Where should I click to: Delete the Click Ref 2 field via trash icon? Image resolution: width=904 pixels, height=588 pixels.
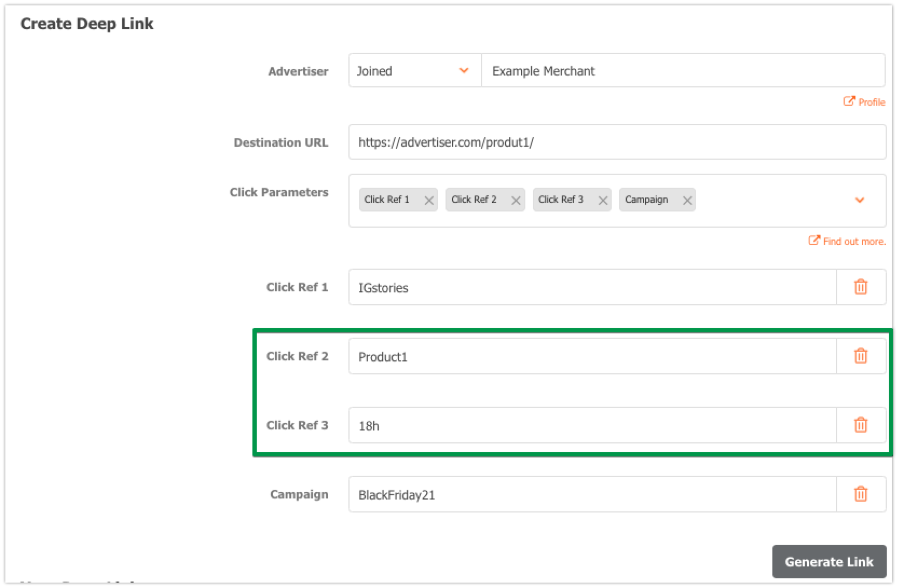pos(860,356)
